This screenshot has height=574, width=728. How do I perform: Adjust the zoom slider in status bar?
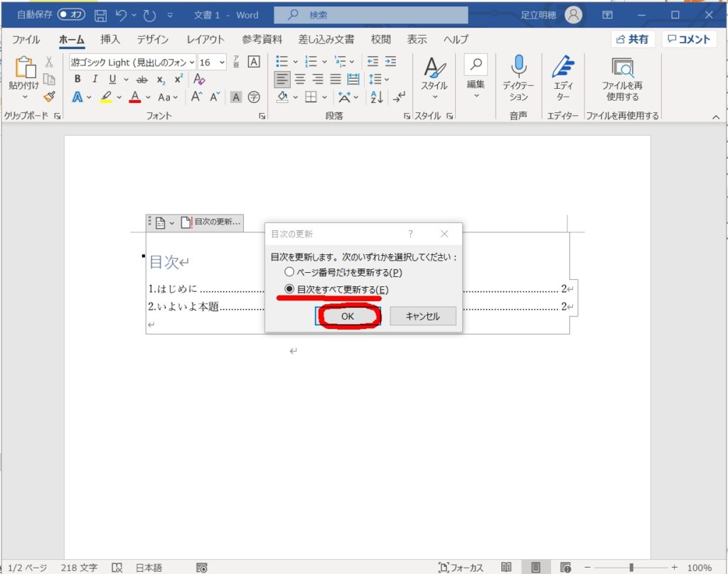pos(631,568)
